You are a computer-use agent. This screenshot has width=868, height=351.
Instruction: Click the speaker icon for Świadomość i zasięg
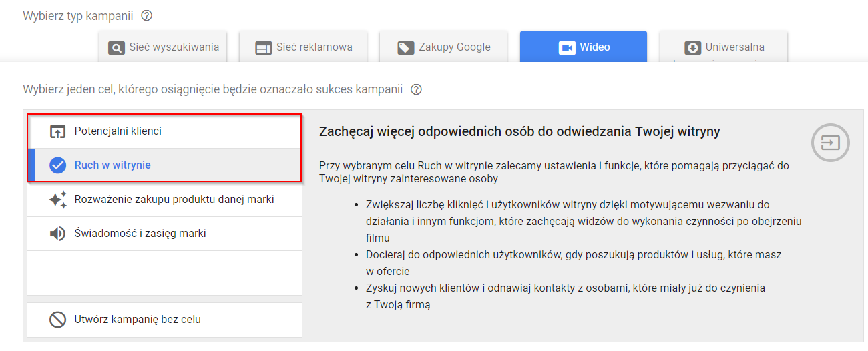coord(58,234)
